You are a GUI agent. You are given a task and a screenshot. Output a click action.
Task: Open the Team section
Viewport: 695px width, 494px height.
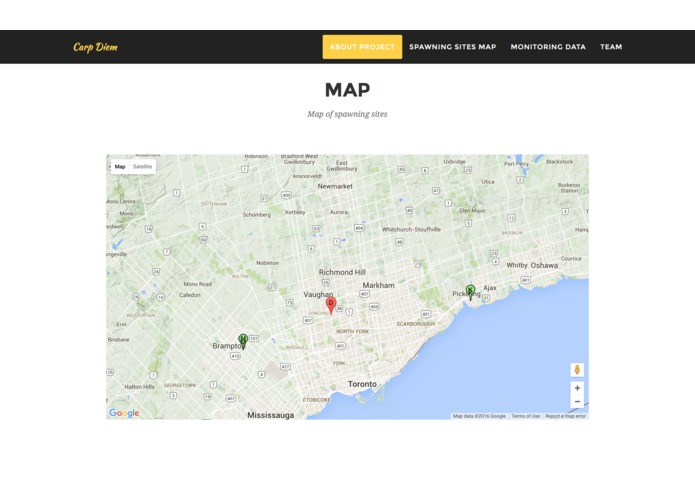point(611,47)
